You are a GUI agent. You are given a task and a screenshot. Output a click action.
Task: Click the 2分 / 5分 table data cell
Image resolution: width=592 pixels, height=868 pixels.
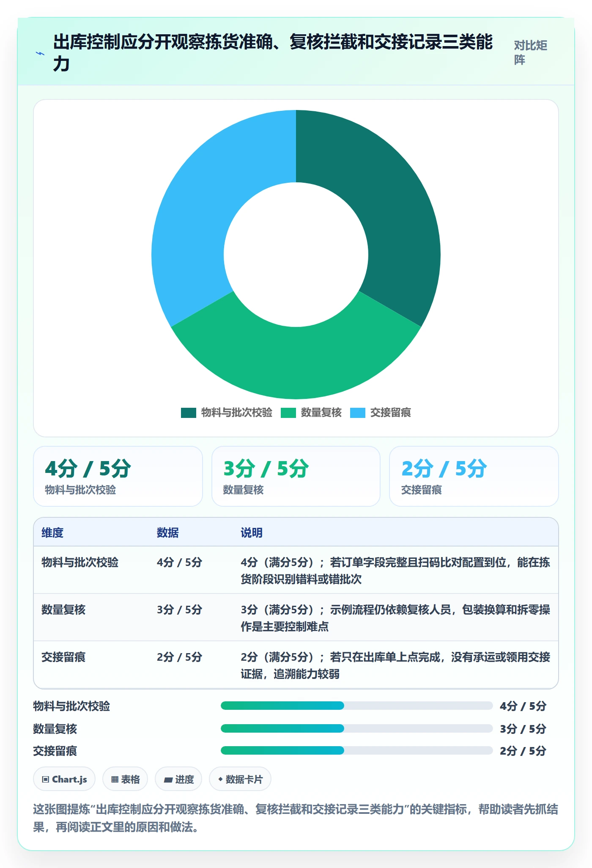180,657
